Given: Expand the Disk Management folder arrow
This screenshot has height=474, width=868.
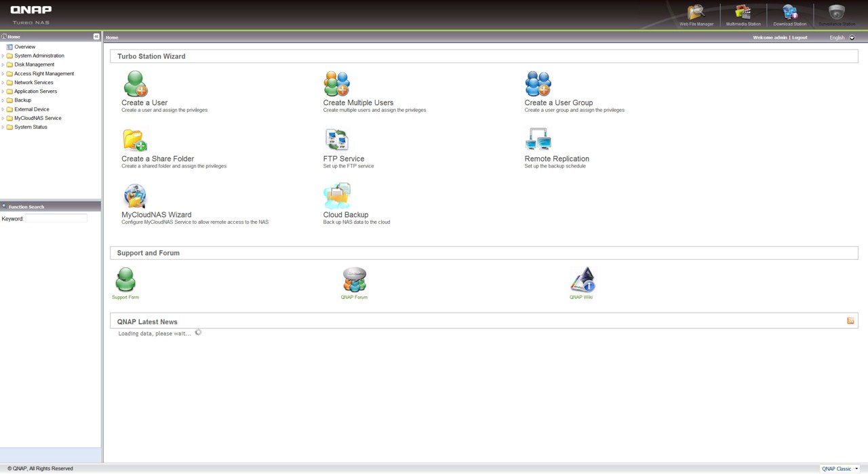Looking at the screenshot, I should [x=3, y=64].
